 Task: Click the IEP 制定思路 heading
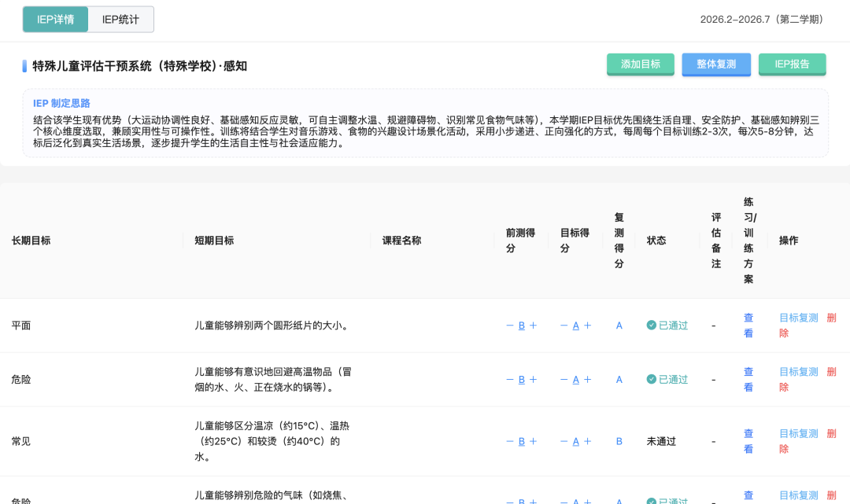tap(61, 103)
